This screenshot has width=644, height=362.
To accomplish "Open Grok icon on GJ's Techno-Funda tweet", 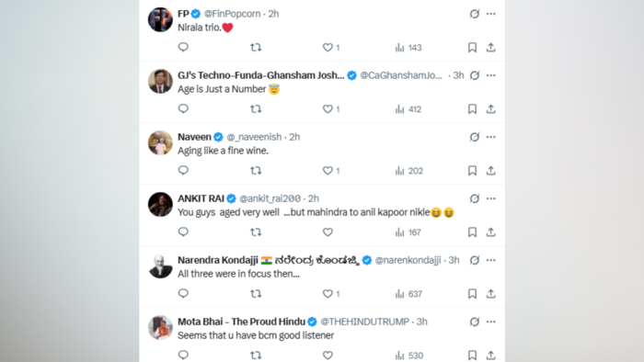I will tap(475, 75).
